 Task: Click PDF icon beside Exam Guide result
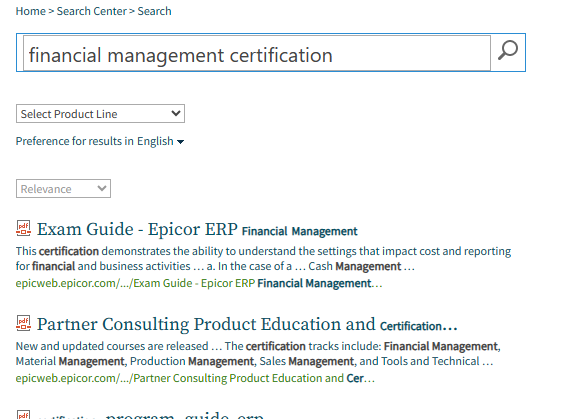pyautogui.click(x=24, y=229)
